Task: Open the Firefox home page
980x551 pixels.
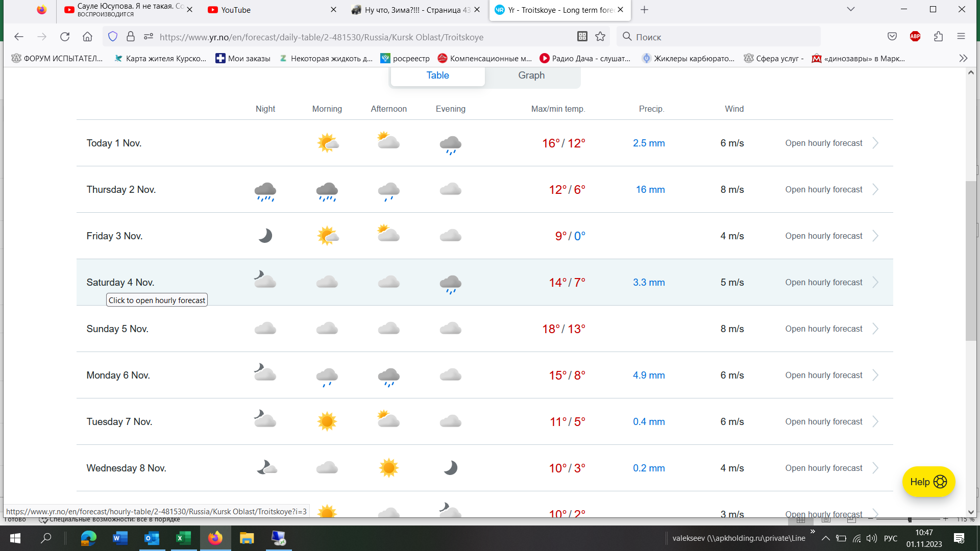Action: tap(87, 37)
